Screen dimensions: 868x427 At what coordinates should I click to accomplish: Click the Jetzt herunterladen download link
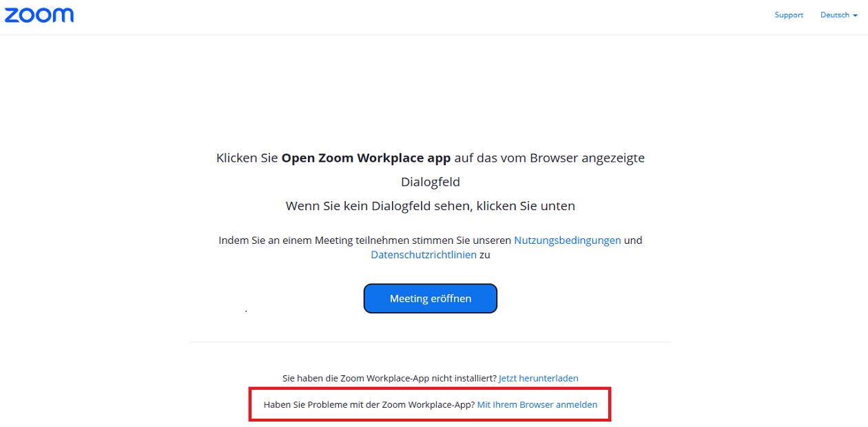tap(538, 378)
